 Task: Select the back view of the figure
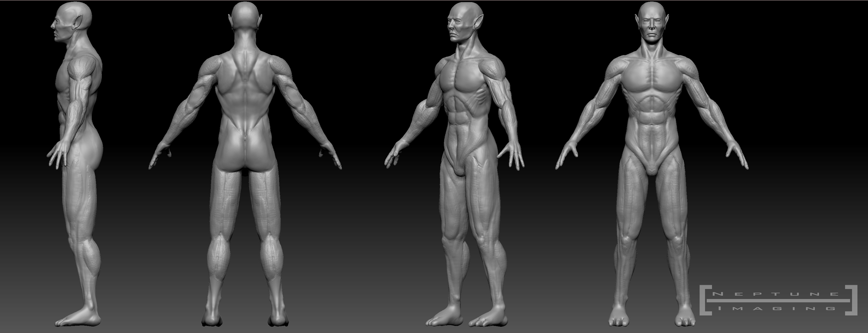(245, 165)
